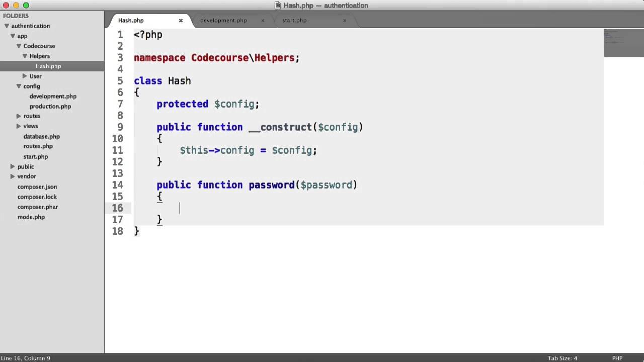Select the vendor folder label

27,176
